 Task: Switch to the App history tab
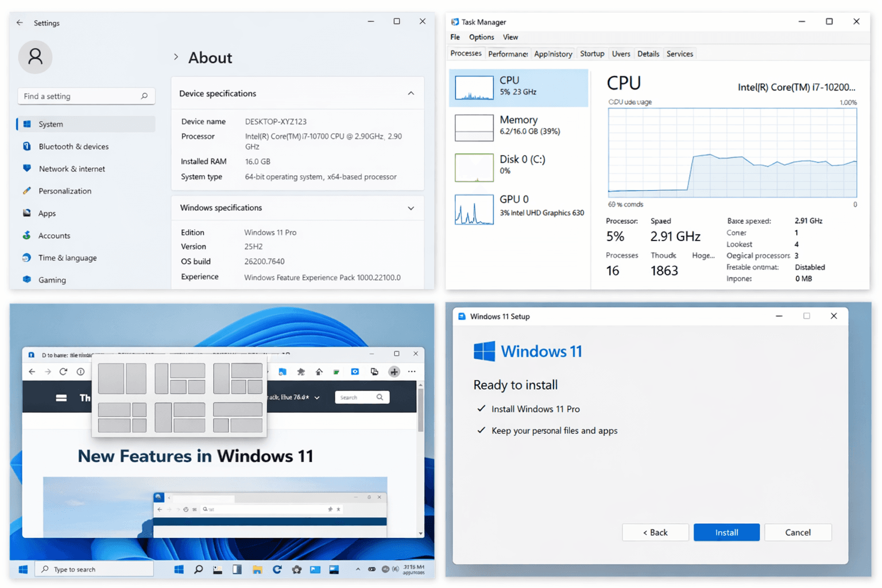tap(553, 54)
